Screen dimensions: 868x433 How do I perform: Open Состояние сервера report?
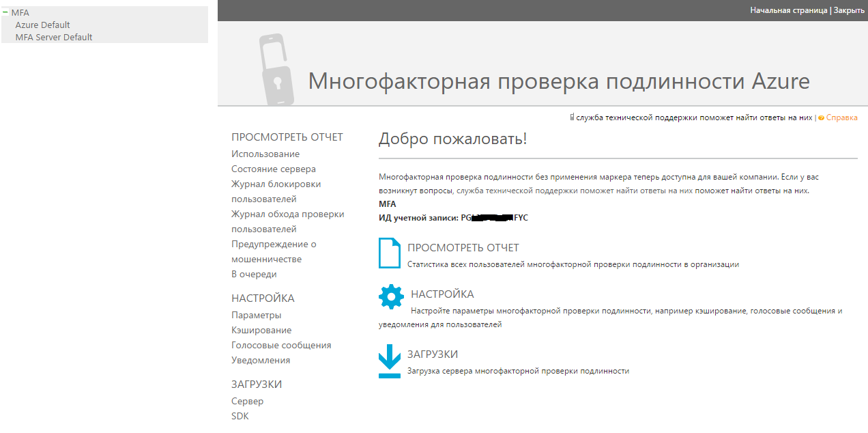point(273,169)
